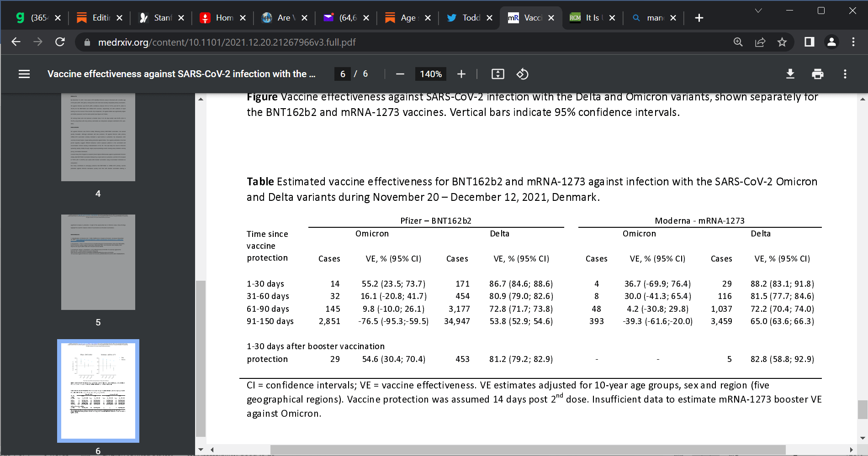Image resolution: width=868 pixels, height=456 pixels.
Task: Edit the 140% zoom level field
Action: [431, 74]
